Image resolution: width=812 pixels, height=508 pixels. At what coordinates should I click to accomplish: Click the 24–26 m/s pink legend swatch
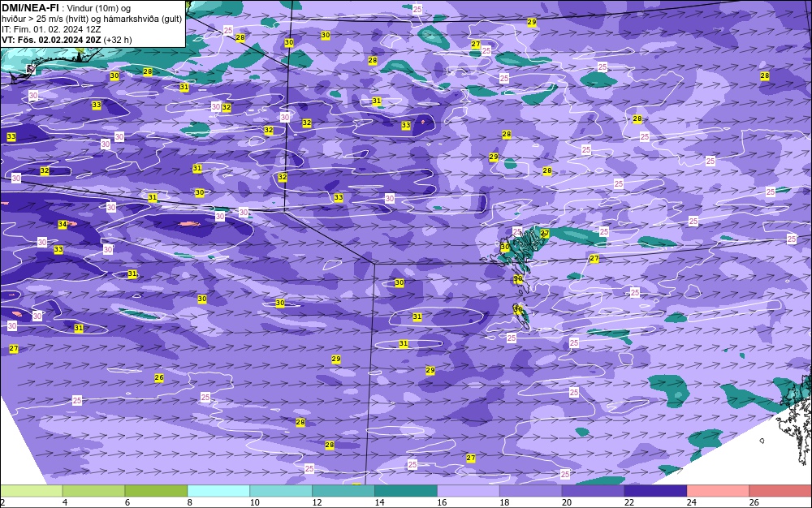click(x=718, y=491)
